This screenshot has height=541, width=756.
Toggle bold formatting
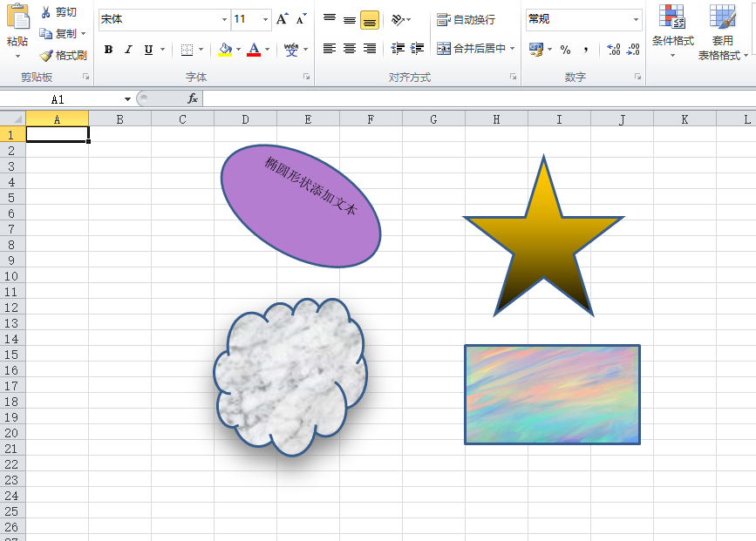coord(108,49)
